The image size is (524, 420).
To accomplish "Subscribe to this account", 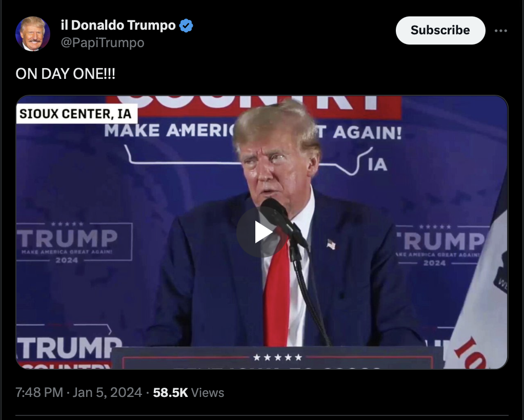I will click(x=440, y=30).
